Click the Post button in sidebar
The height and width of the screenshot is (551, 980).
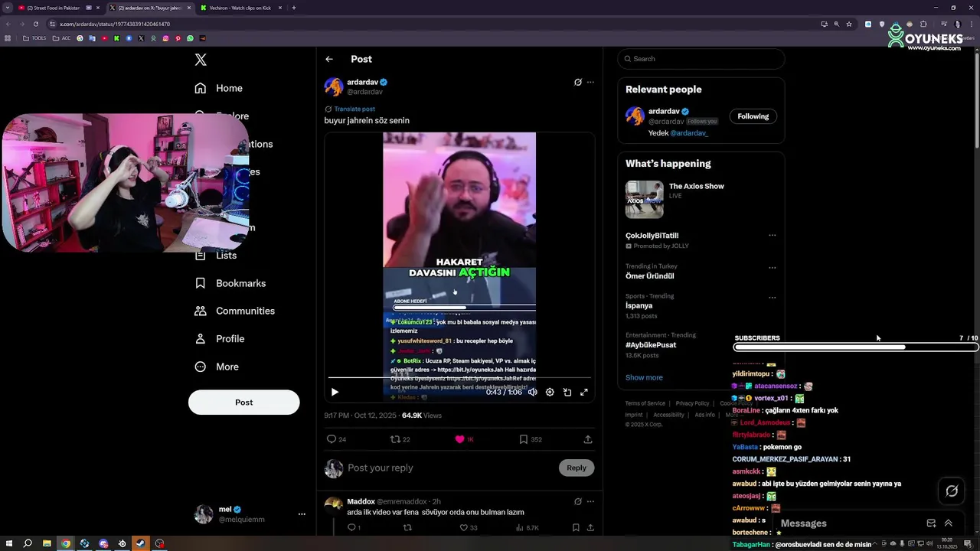(x=244, y=403)
